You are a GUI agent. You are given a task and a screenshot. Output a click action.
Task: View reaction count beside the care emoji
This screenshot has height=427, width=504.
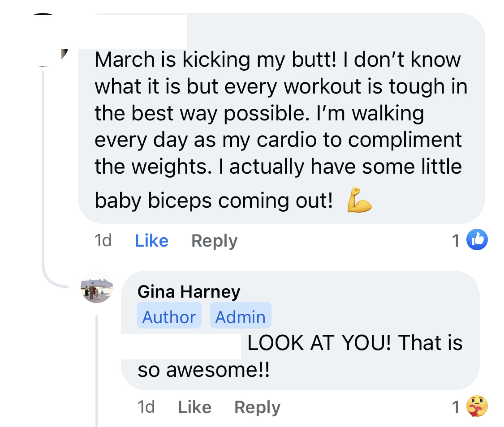point(456,407)
